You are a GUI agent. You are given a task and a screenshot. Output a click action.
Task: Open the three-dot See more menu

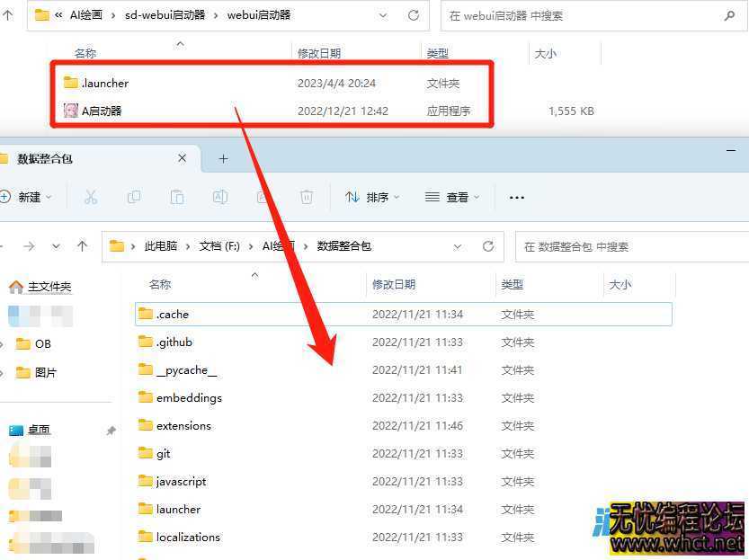click(x=517, y=197)
